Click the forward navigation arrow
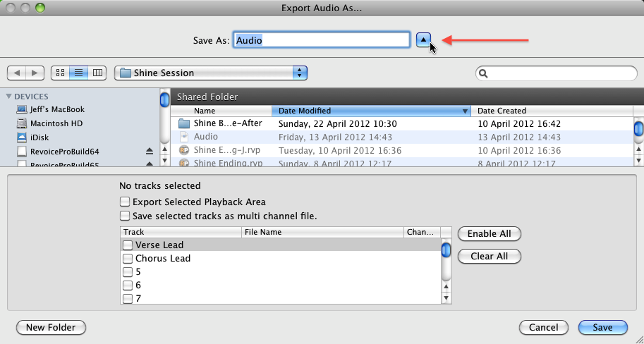 click(35, 73)
